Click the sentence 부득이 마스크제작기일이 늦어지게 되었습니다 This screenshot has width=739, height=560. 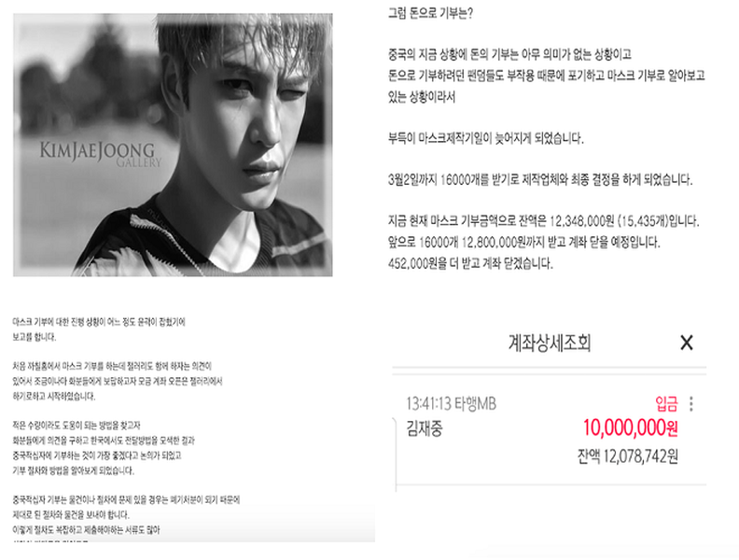coord(486,138)
